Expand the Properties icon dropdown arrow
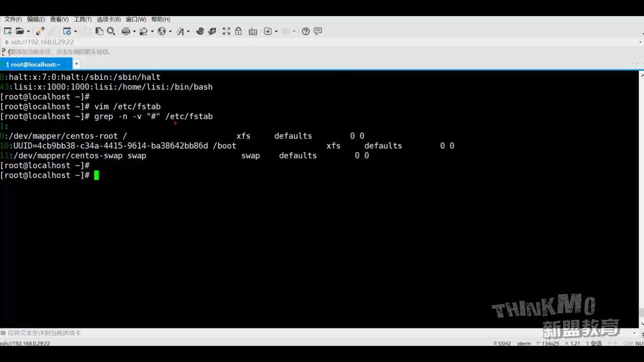Image resolution: width=644 pixels, height=362 pixels. pyautogui.click(x=75, y=31)
